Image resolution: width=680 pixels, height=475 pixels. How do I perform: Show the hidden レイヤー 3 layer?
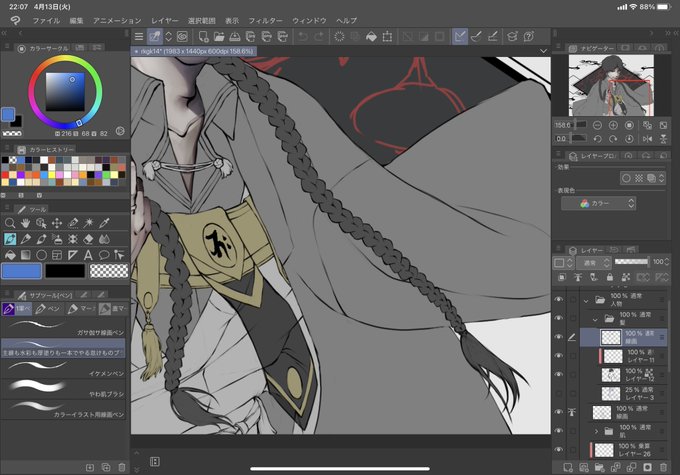559,393
